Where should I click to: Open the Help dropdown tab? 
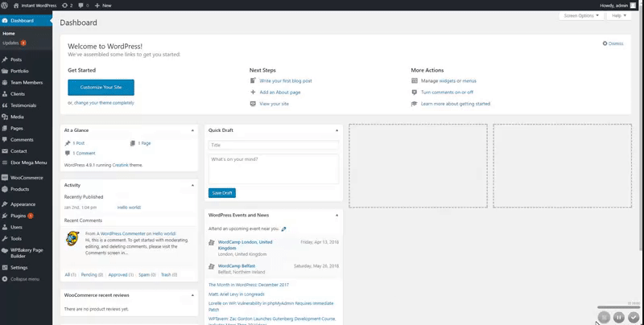pos(619,15)
